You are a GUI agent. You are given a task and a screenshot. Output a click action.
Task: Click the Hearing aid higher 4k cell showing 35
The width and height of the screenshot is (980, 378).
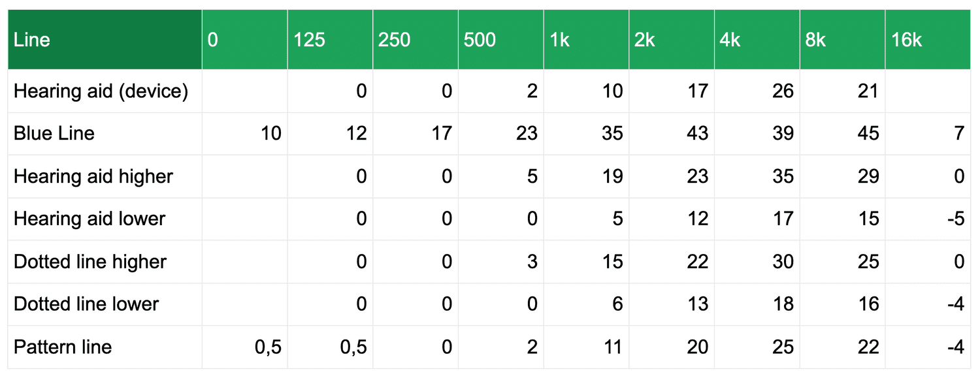(x=757, y=176)
